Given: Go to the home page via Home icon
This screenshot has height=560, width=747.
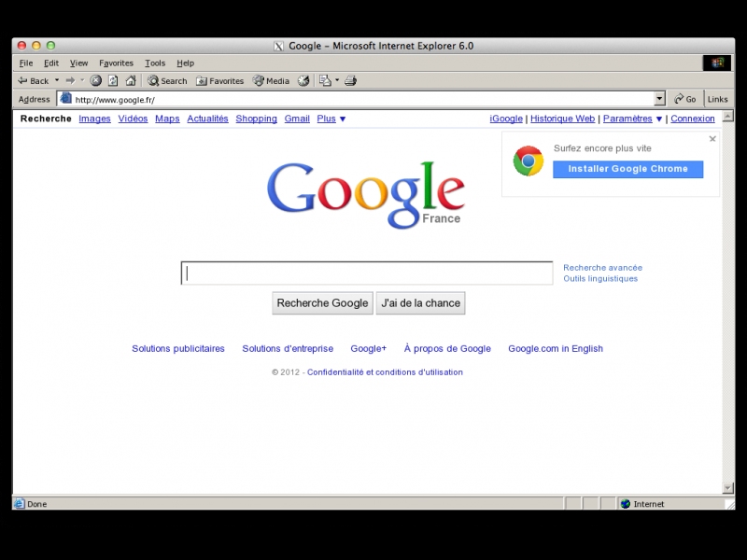Looking at the screenshot, I should click(131, 81).
